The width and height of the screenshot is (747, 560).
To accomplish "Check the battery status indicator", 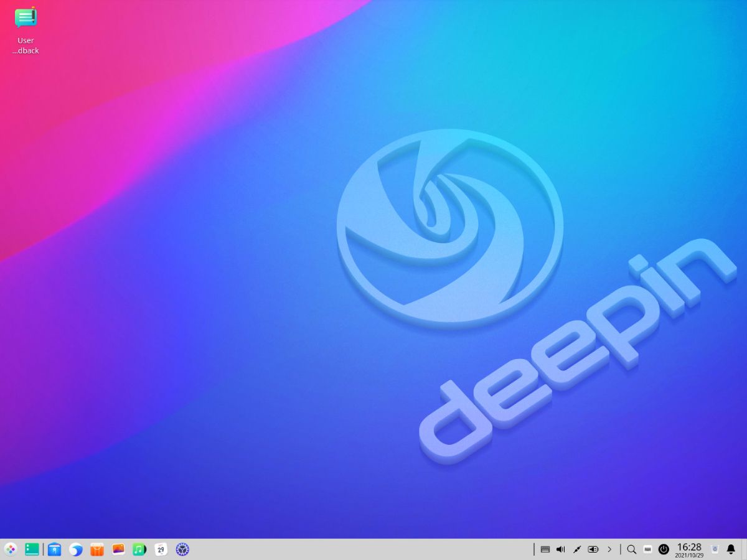I will tap(593, 549).
